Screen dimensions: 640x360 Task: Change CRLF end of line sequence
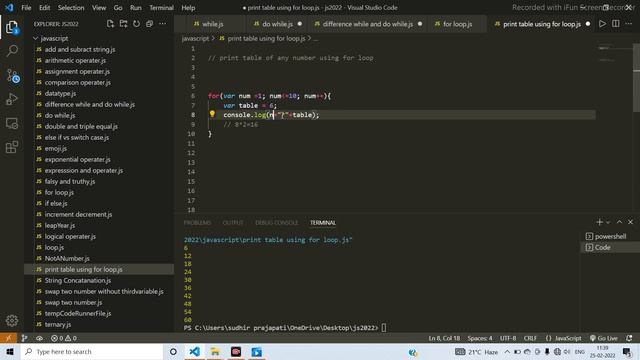[530, 338]
